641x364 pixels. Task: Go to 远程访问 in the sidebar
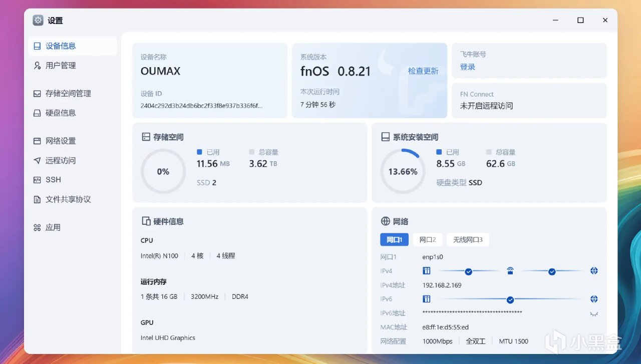coord(61,161)
